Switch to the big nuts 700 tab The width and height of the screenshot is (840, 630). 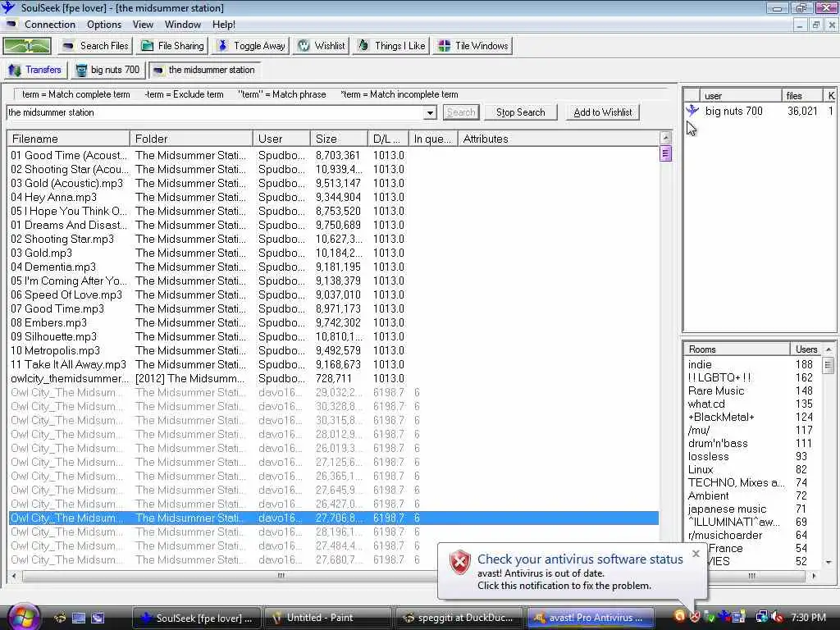(x=107, y=70)
